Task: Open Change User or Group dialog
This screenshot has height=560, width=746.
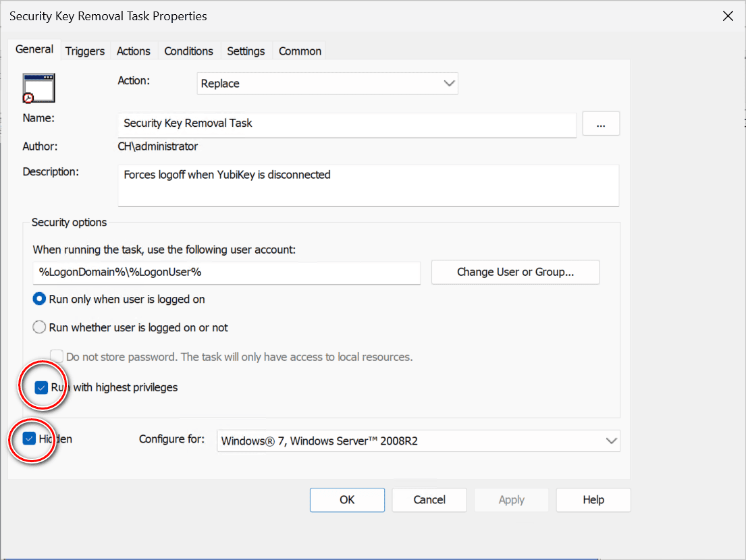Action: point(515,272)
